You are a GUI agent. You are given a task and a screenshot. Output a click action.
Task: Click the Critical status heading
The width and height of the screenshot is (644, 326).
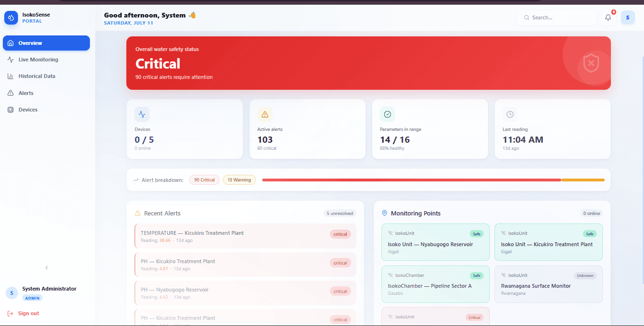pos(158,64)
